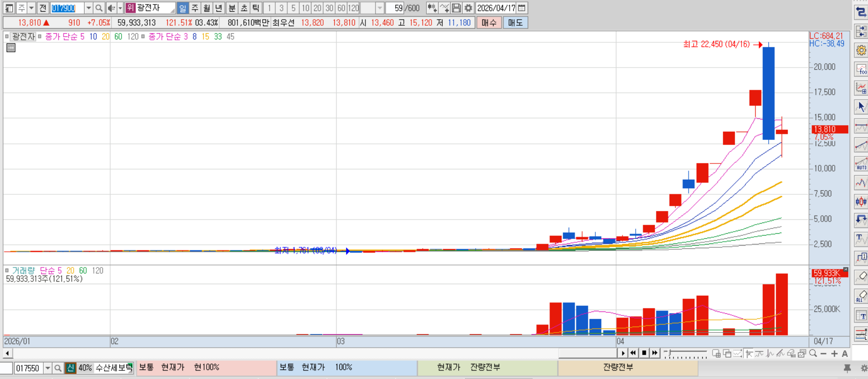Select the 년 (yearly) period toggle
This screenshot has height=379, width=868.
(x=219, y=8)
